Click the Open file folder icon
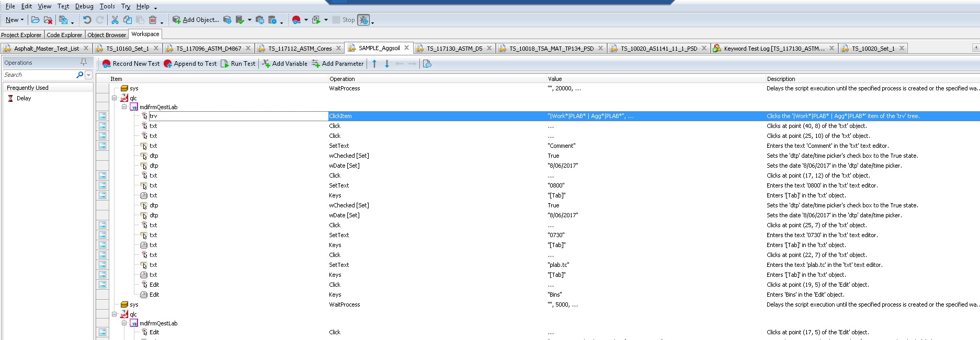Screen dimensions: 980x340 35,20
